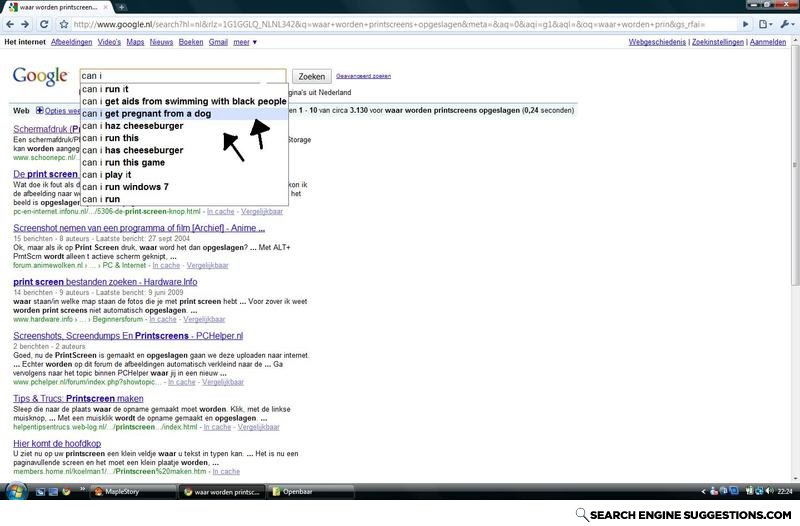800x526 pixels.
Task: Show hidden tray icons with the arrow
Action: [703, 492]
